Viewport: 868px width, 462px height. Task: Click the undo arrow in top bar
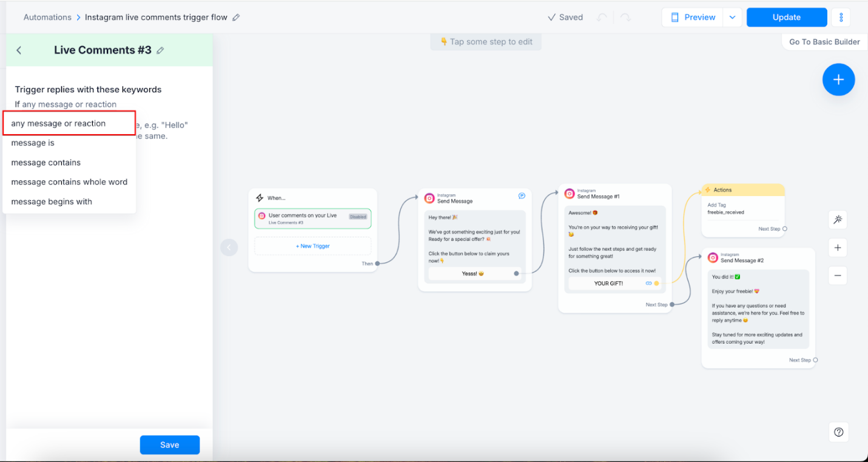pos(602,18)
